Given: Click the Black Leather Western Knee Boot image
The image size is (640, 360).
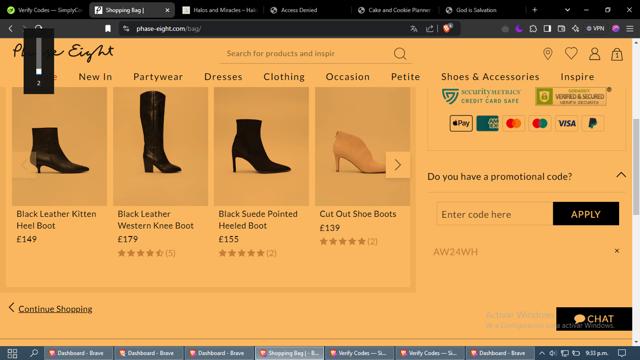Looking at the screenshot, I should click(160, 146).
